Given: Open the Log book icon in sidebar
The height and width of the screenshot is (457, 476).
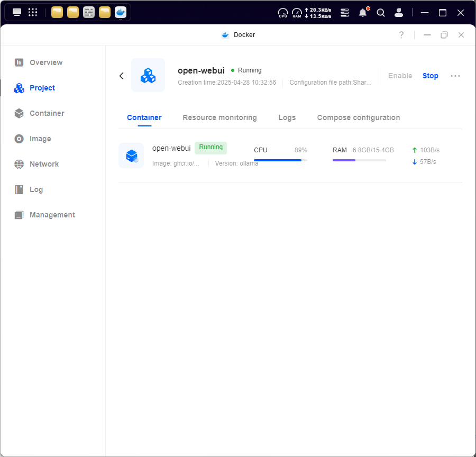Looking at the screenshot, I should (19, 189).
